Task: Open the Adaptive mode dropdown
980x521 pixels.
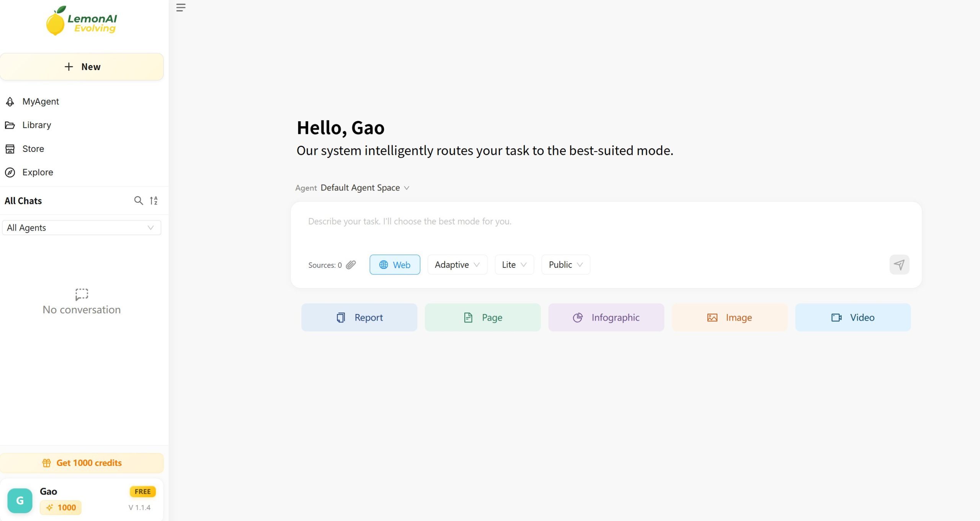Action: 457,265
